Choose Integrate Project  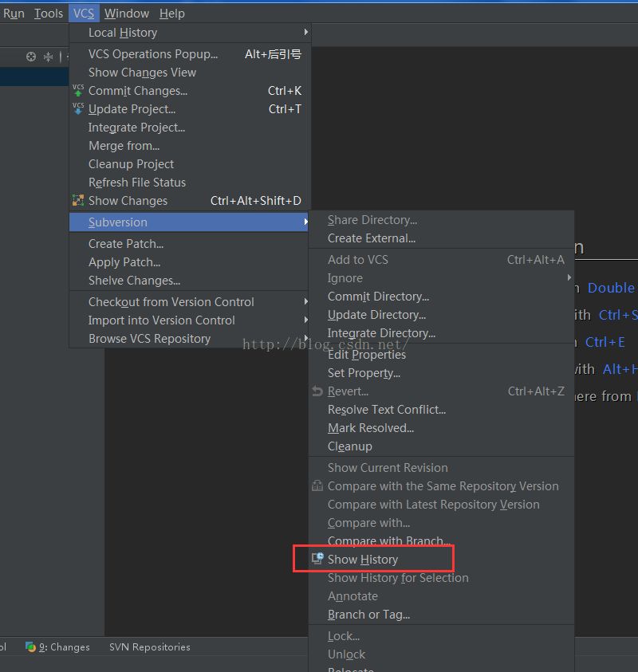click(189, 128)
